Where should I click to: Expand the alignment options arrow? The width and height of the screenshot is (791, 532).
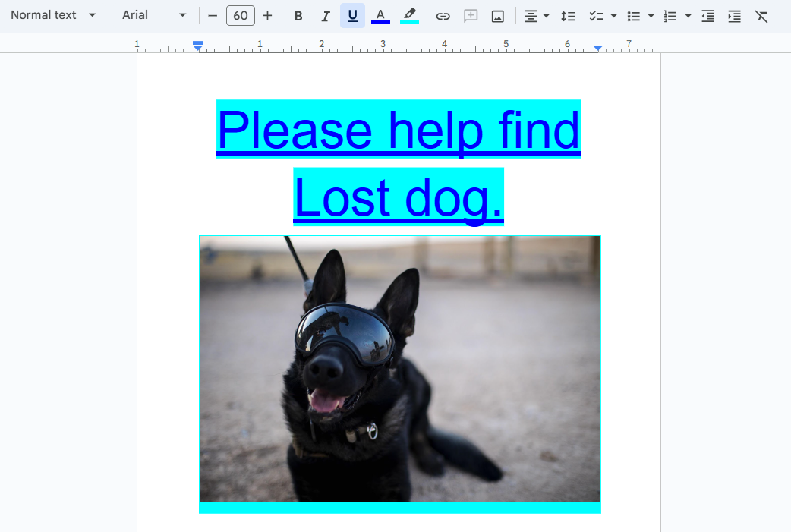(546, 16)
